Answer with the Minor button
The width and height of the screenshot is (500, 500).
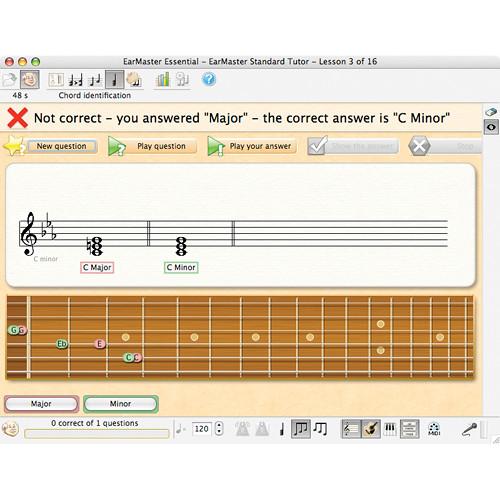pos(121,404)
